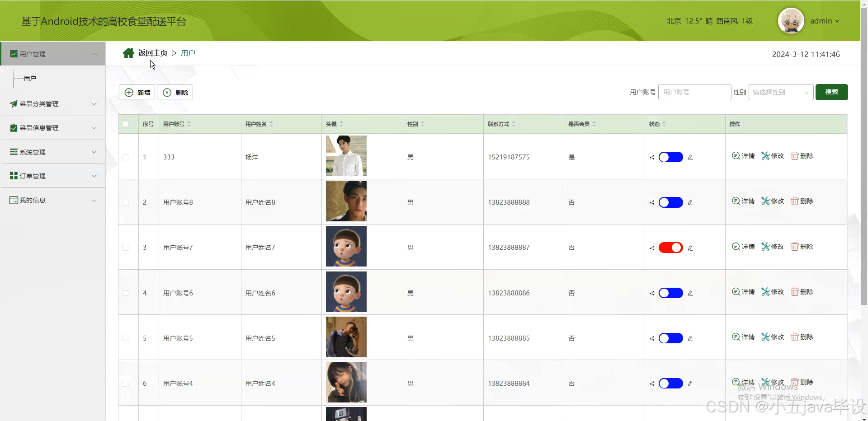This screenshot has height=421, width=868.
Task: Open 详情 details for 用户账号8
Action: pyautogui.click(x=743, y=201)
